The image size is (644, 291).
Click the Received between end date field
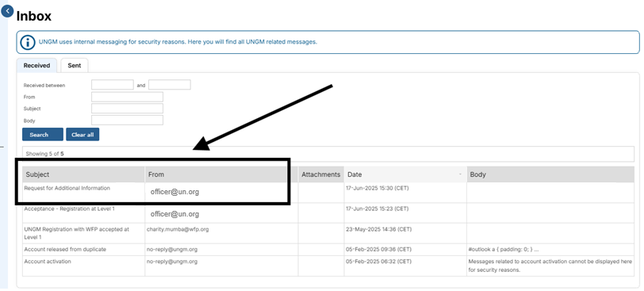(x=170, y=85)
